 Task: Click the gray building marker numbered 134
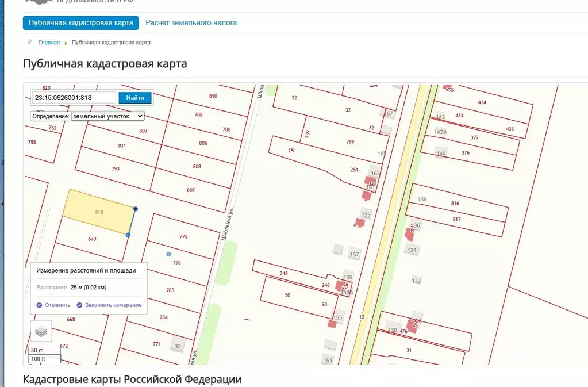pos(412,250)
